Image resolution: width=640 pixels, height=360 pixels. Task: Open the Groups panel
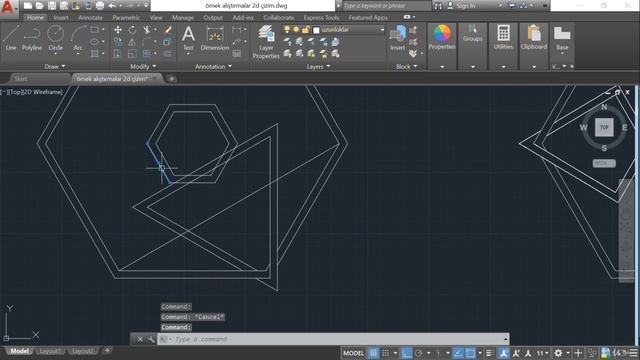pos(473,33)
